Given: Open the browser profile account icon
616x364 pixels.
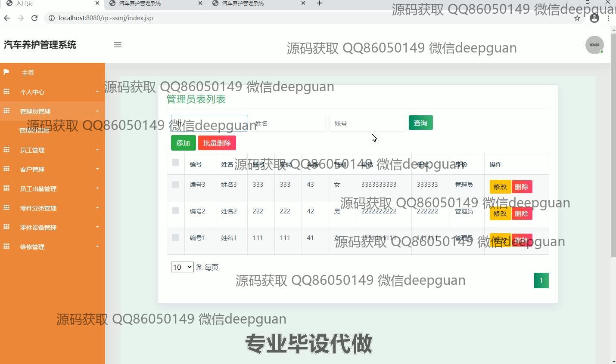Looking at the screenshot, I should point(594,18).
